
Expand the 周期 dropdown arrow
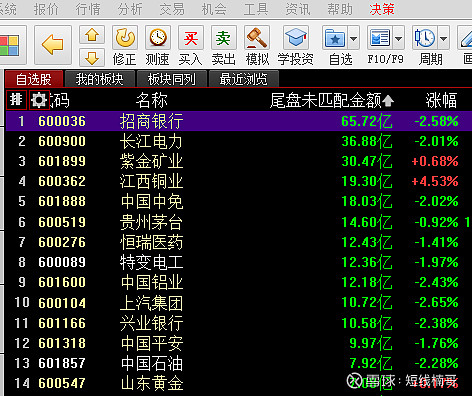443,38
